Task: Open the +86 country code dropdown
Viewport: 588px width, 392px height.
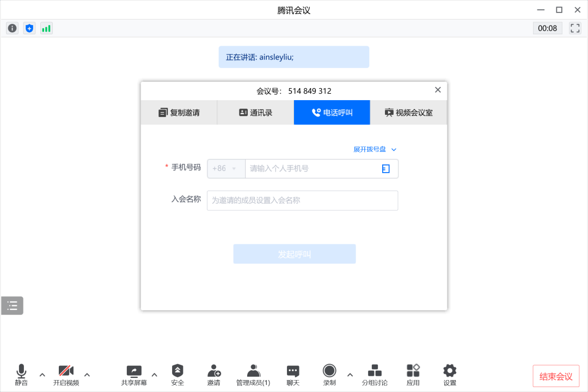Action: [x=226, y=168]
